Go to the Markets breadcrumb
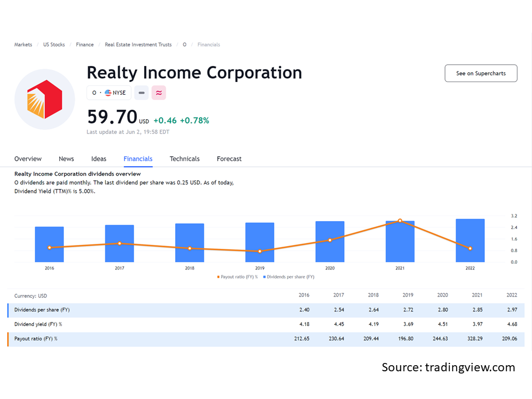Viewport: 532px width, 399px height. pos(23,45)
